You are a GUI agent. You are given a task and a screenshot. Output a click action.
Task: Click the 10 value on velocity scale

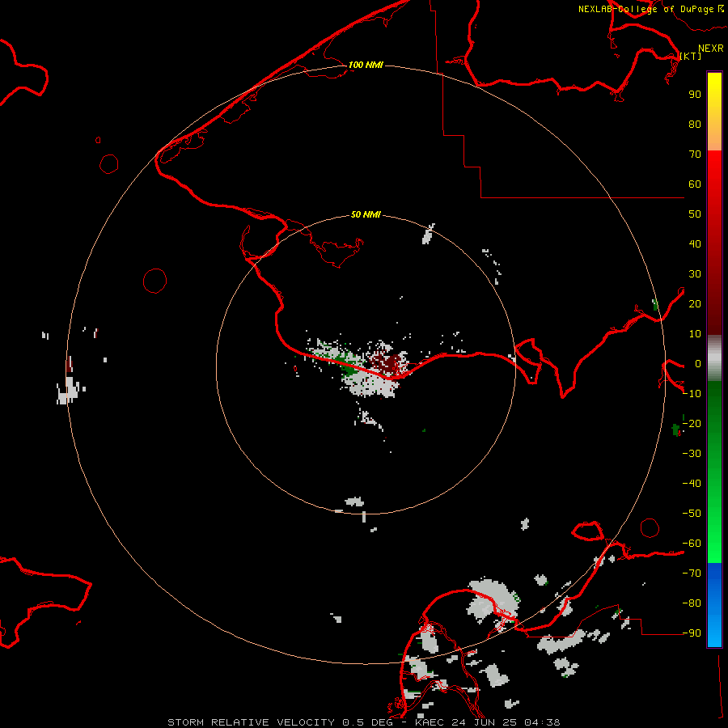[x=695, y=334]
